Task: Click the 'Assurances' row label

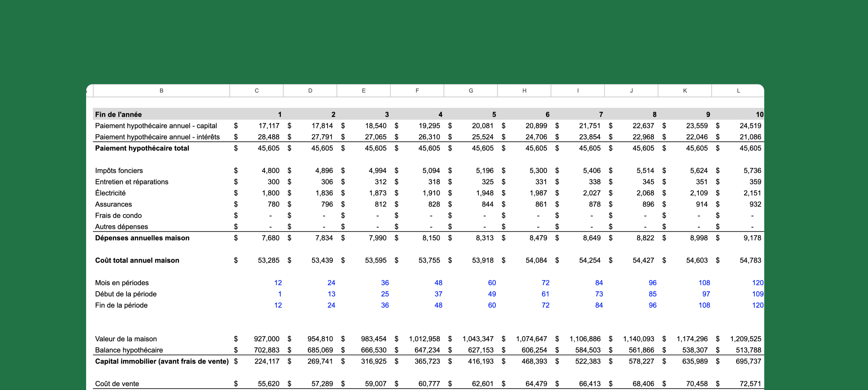Action: click(x=113, y=204)
